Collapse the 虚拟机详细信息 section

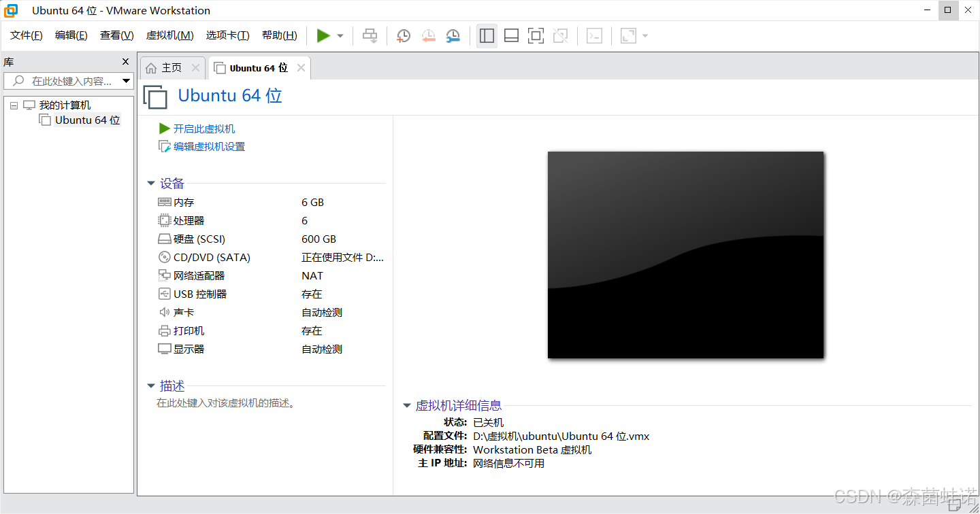click(407, 406)
